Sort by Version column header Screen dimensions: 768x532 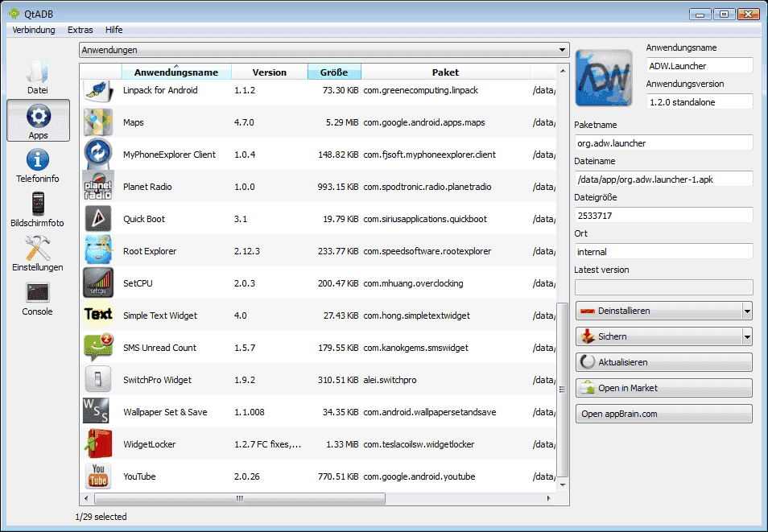pyautogui.click(x=270, y=72)
